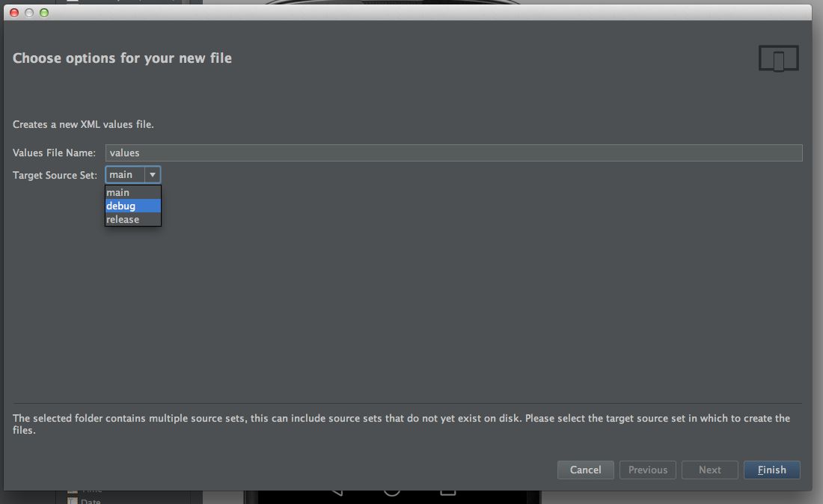Click the Previous button
Viewport: 823px width, 504px height.
tap(648, 470)
